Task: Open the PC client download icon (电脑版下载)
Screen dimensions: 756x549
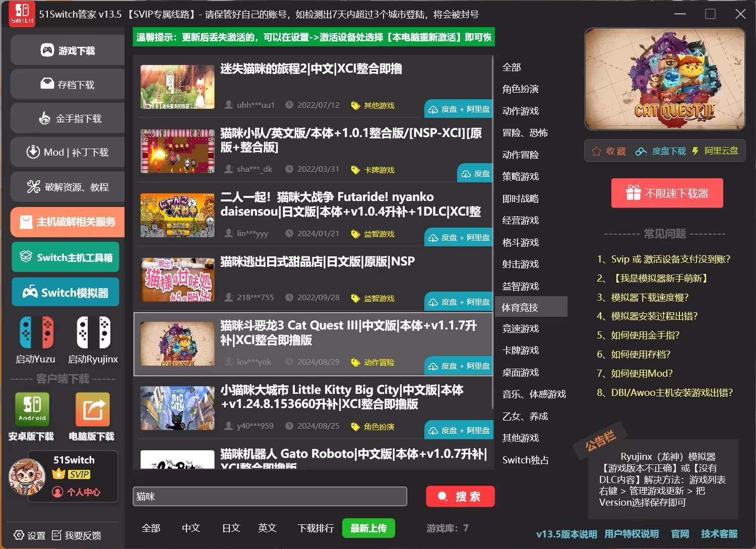Action: (x=92, y=409)
